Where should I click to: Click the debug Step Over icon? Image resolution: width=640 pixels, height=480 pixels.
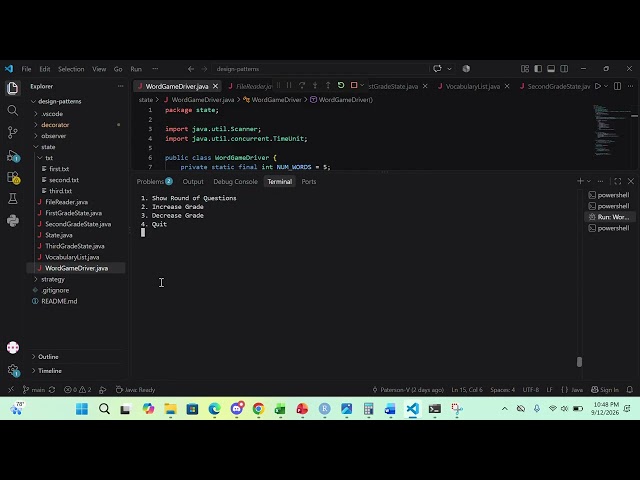[302, 85]
